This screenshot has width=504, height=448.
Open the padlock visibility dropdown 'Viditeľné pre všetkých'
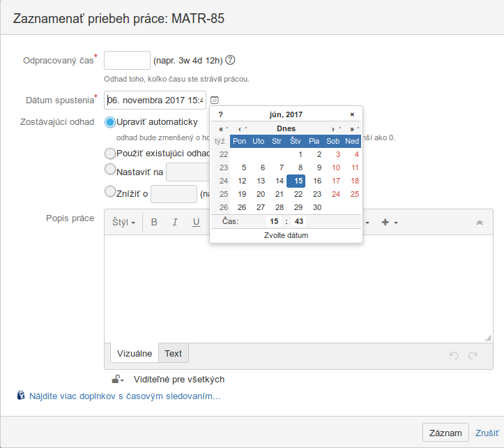click(x=118, y=380)
